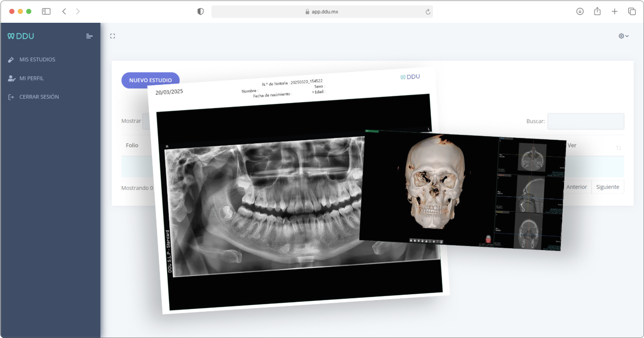Open MIS ESTUDIOS menu item
Image resolution: width=644 pixels, height=338 pixels.
click(x=37, y=59)
